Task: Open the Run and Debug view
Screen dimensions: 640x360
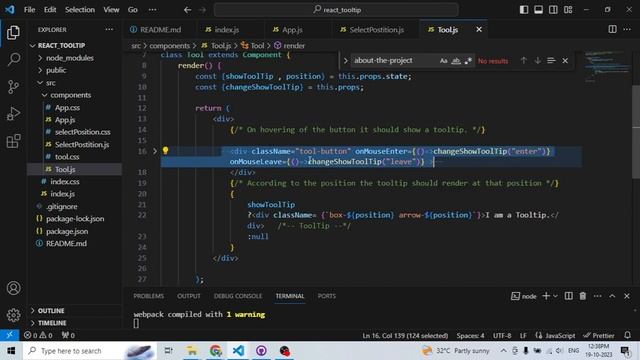Action: (13, 114)
